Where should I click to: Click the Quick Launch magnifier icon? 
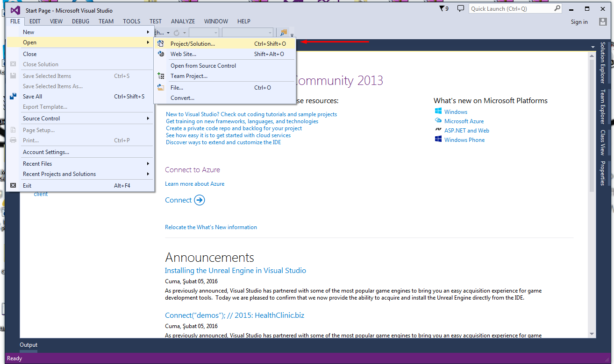pos(557,8)
